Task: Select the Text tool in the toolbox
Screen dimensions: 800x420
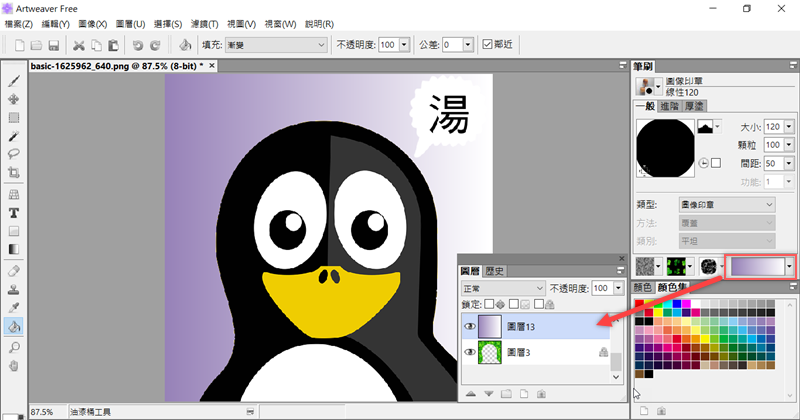Action: pyautogui.click(x=14, y=213)
